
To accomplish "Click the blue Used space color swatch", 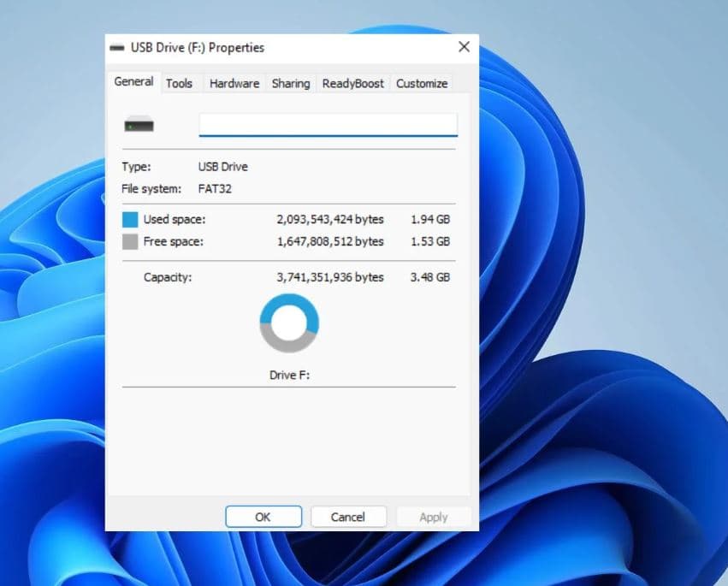I will tap(130, 220).
